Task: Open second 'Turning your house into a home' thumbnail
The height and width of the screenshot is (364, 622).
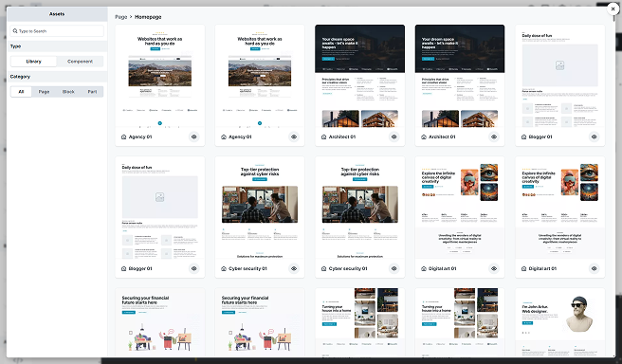Action: point(460,322)
